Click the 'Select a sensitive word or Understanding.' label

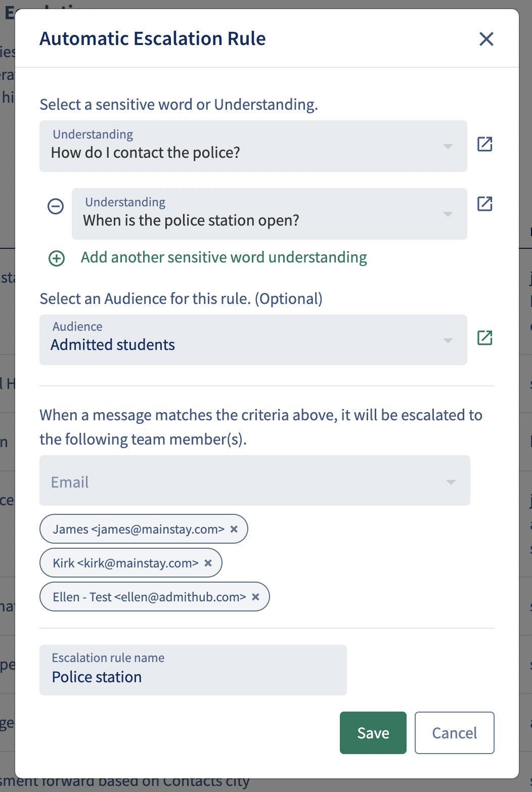(x=179, y=105)
